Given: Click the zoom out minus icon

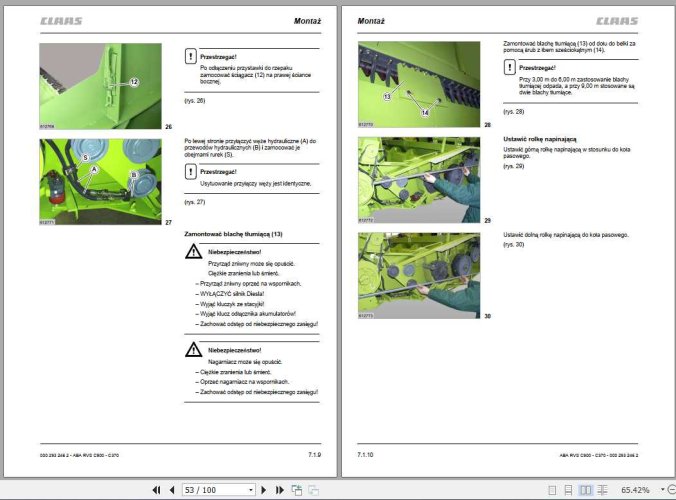Looking at the screenshot, I should point(672,490).
